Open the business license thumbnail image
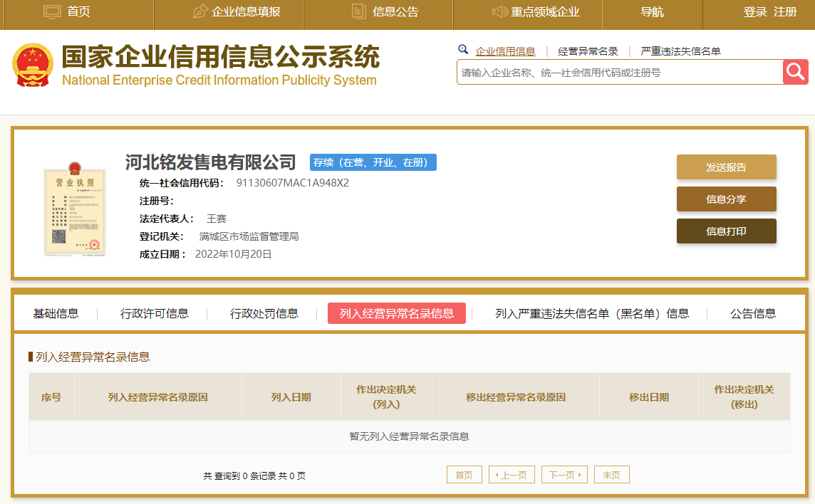This screenshot has width=815, height=504. pyautogui.click(x=75, y=209)
